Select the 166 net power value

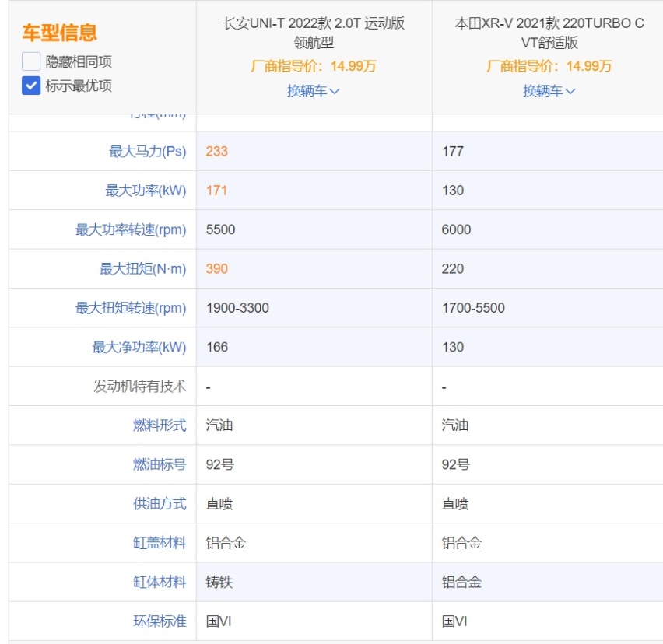tap(217, 347)
